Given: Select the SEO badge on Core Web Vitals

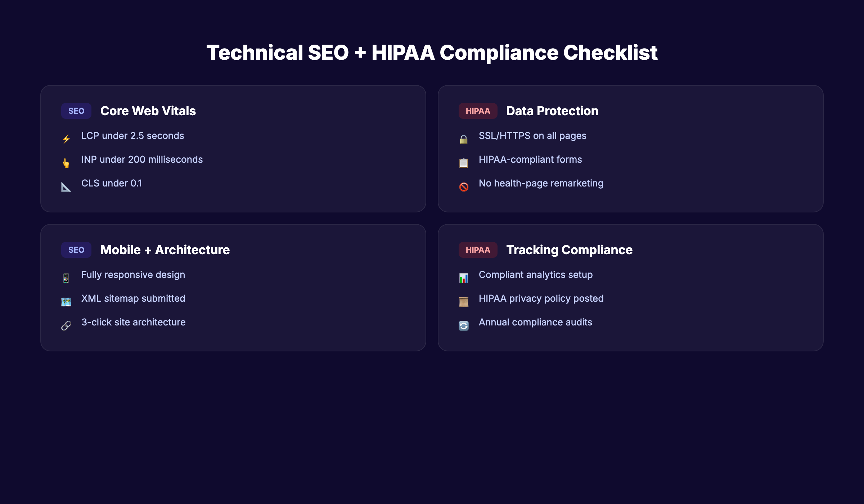Looking at the screenshot, I should pyautogui.click(x=76, y=111).
